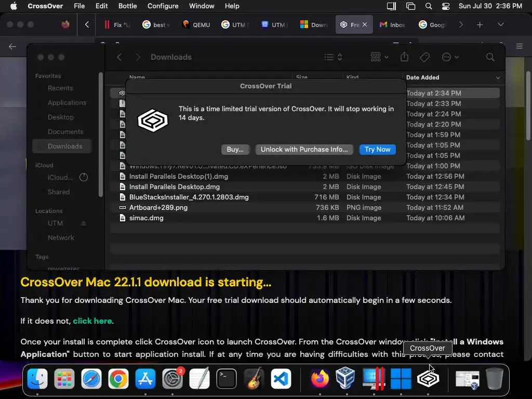Viewport: 532px width, 399px height.
Task: Eject the UTM volume in sidebar
Action: (83, 223)
